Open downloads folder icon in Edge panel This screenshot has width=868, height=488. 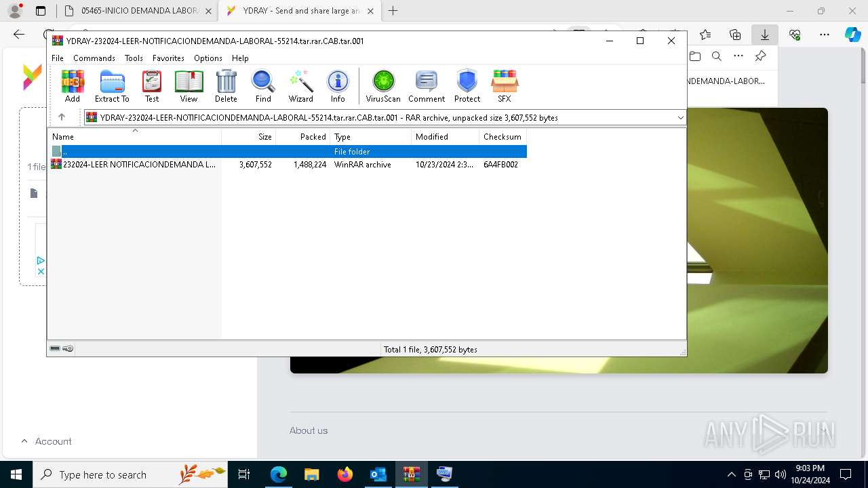(x=695, y=56)
